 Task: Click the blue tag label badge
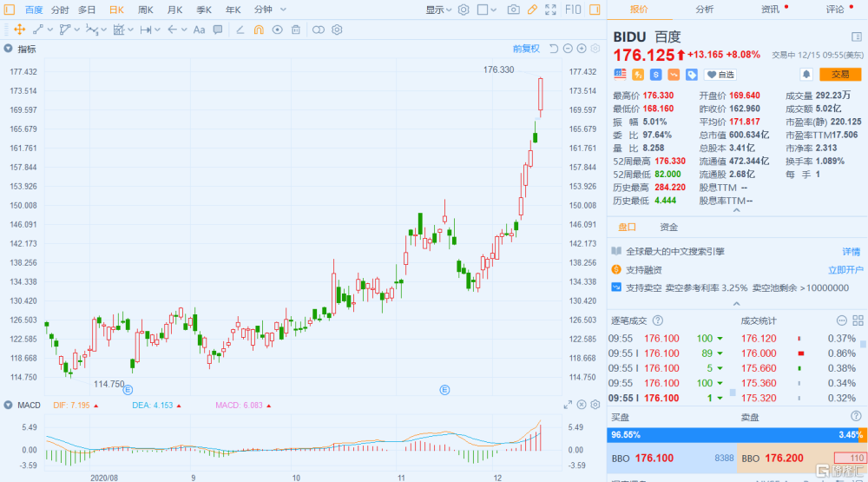pyautogui.click(x=692, y=74)
